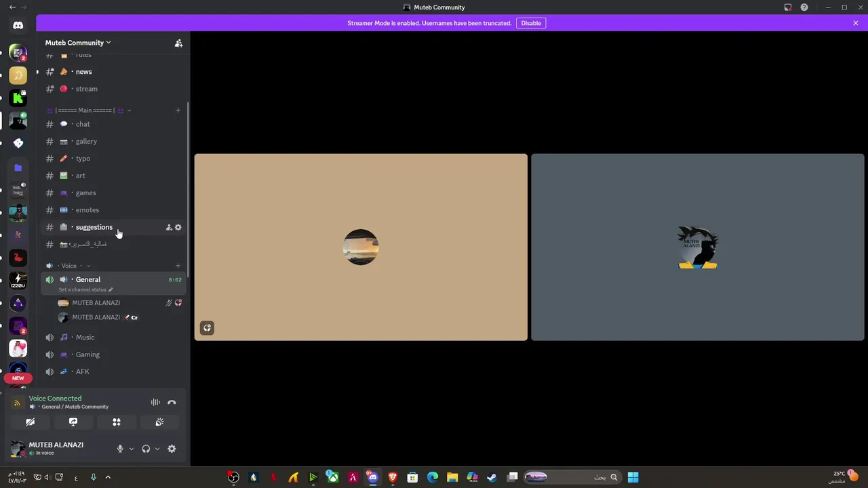Click the help question mark icon

[804, 7]
